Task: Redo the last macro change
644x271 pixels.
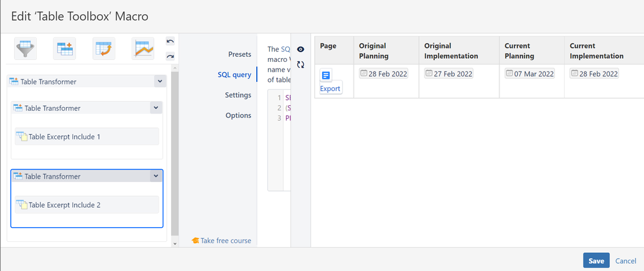Action: tap(170, 56)
